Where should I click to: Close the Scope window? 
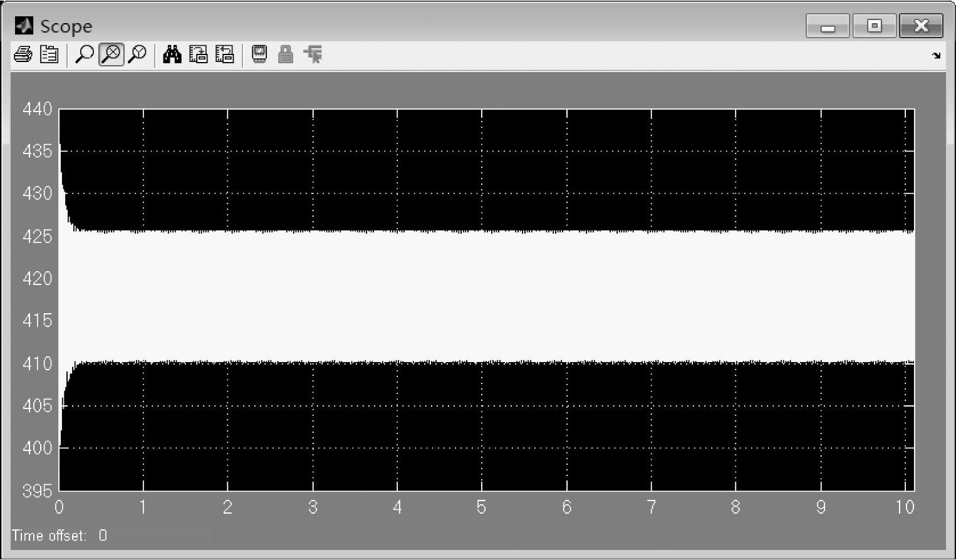coord(921,26)
